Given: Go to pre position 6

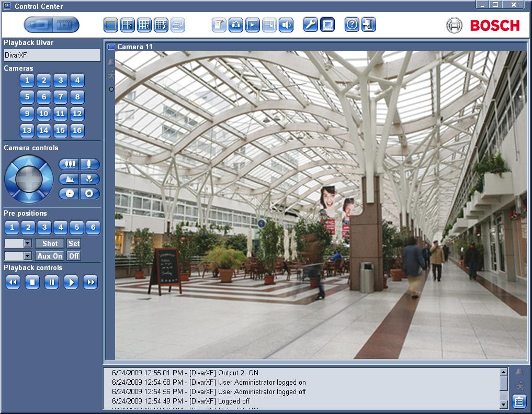Looking at the screenshot, I should (93, 227).
